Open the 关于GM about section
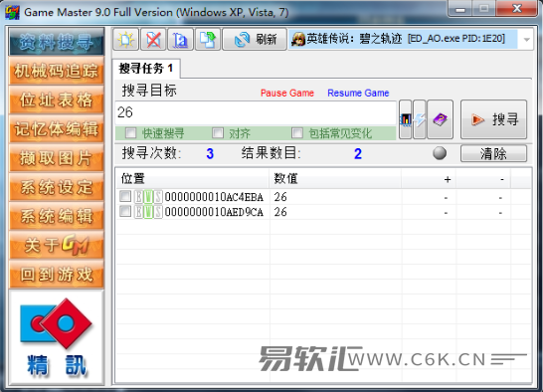Image resolution: width=543 pixels, height=392 pixels. pyautogui.click(x=57, y=246)
